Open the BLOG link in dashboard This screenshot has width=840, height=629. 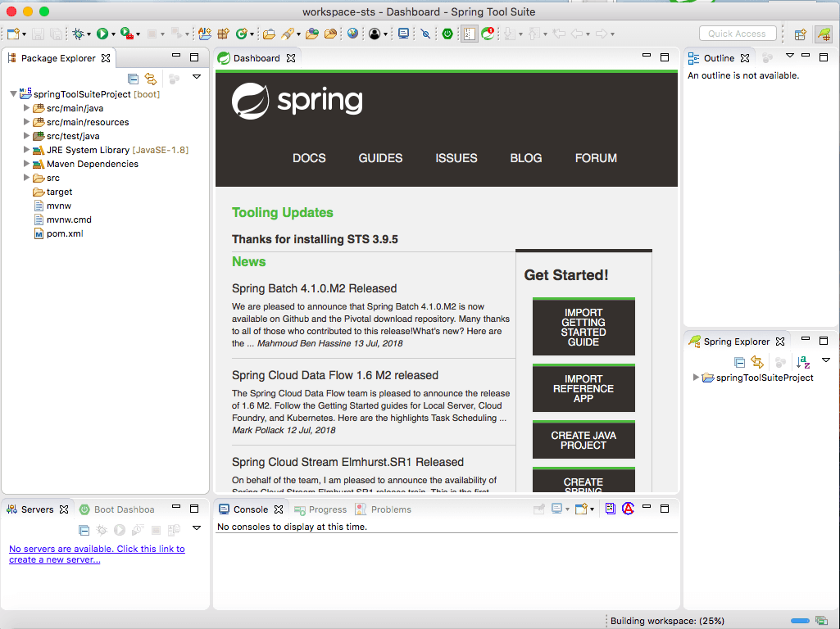coord(525,158)
